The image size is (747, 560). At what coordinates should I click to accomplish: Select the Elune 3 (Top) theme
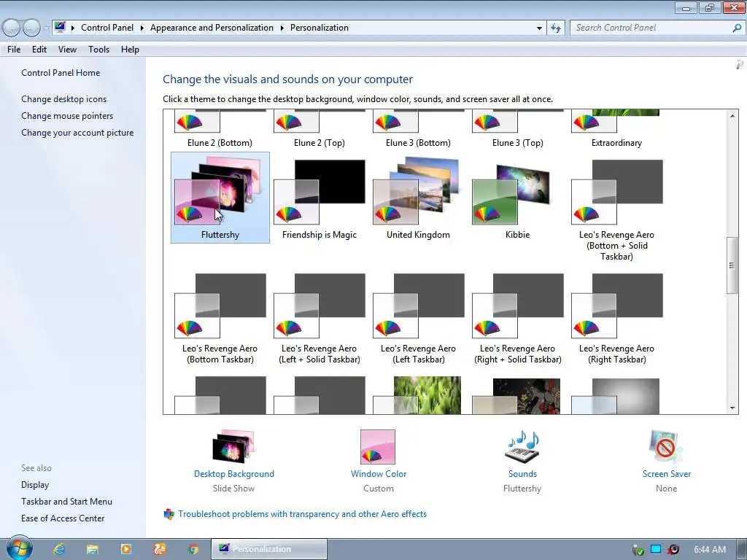[x=517, y=130]
